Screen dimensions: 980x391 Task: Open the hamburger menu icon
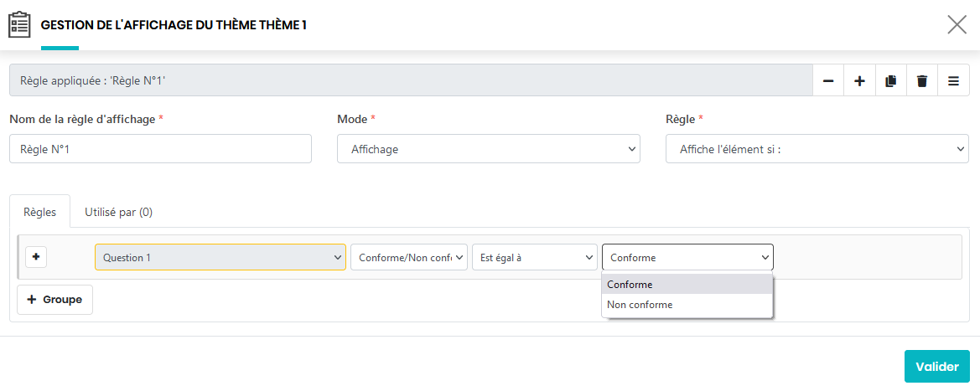pos(953,81)
